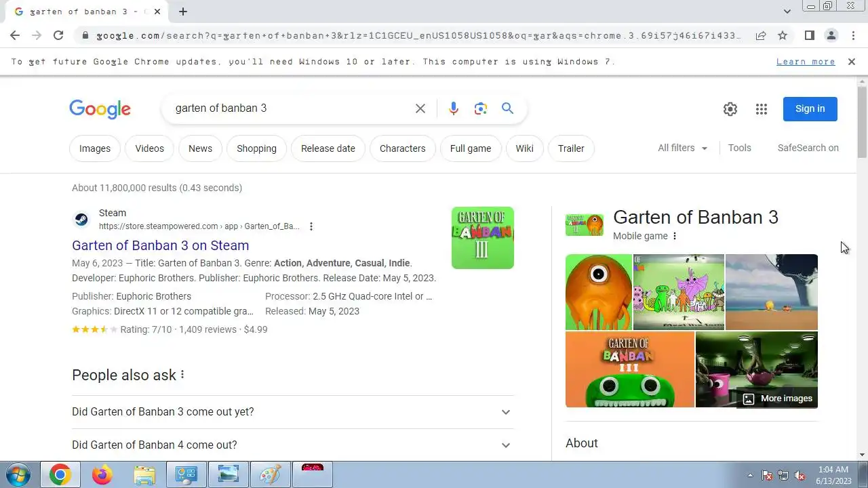Open three-dot options for Steam result
The width and height of the screenshot is (868, 488).
pos(311,226)
